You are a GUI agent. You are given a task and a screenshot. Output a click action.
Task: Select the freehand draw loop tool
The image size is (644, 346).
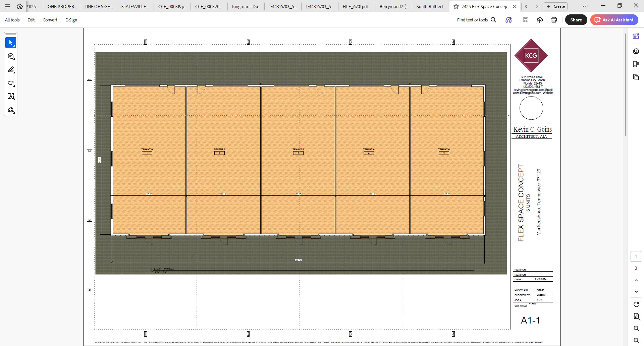pyautogui.click(x=11, y=83)
